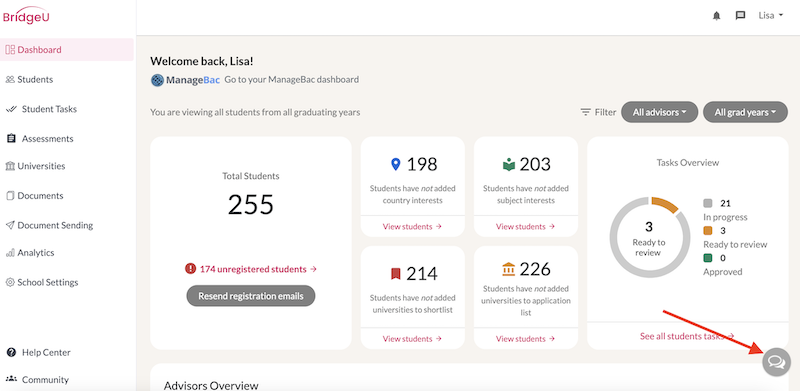Click the red unregistered alert icon

(190, 268)
